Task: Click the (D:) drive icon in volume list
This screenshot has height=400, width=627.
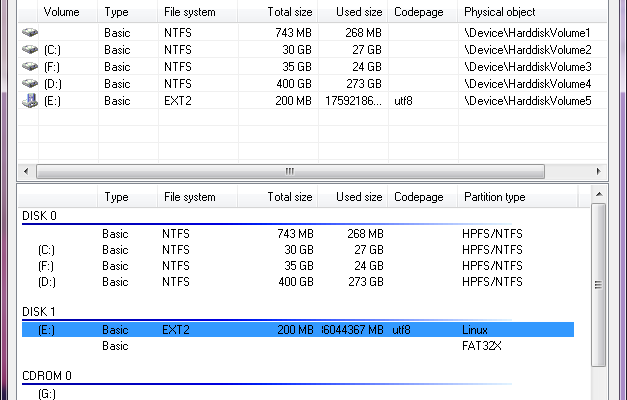Action: point(29,84)
